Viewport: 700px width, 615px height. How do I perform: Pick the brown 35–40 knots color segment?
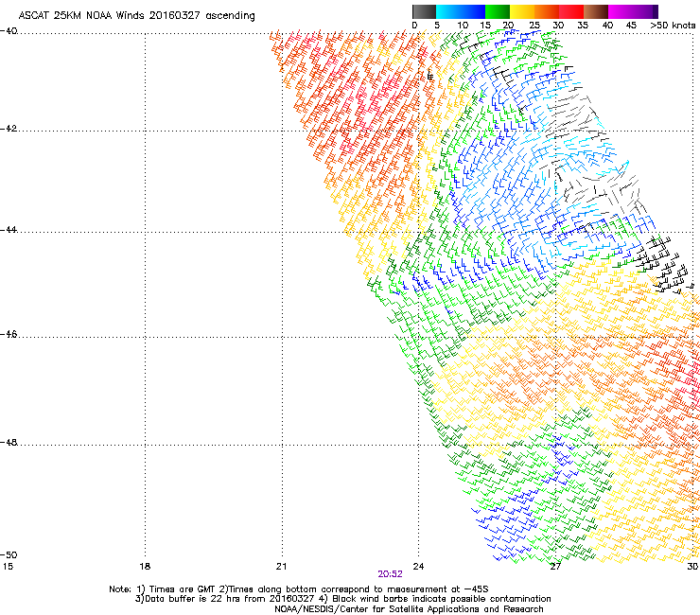click(596, 11)
